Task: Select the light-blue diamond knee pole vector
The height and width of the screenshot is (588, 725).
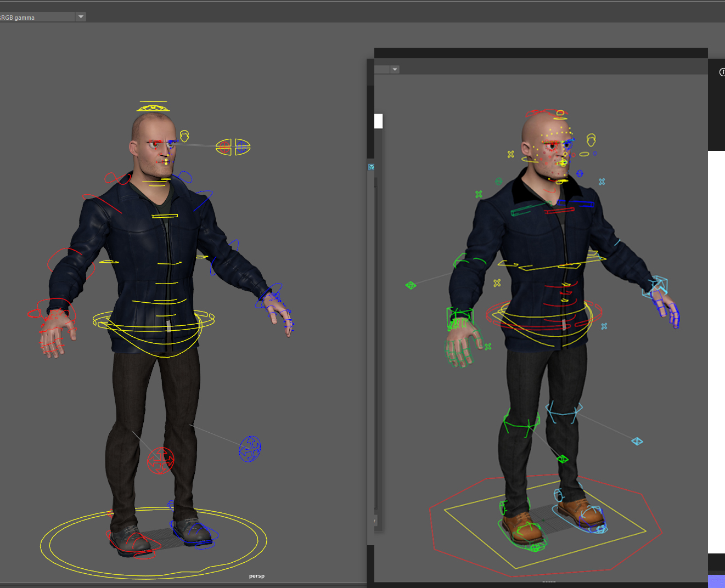Action: 637,441
